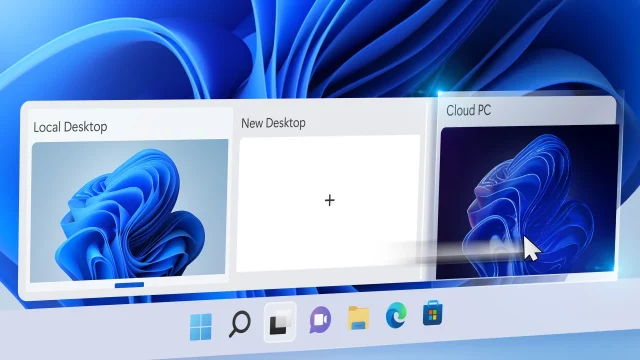This screenshot has width=640, height=360.
Task: Click the New Desktop title label
Action: 273,123
